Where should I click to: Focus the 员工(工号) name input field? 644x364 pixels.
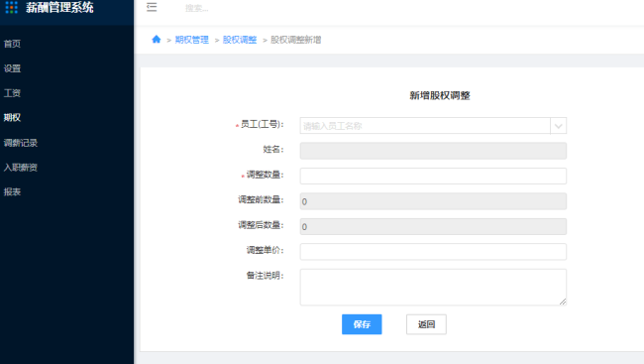[x=425, y=126]
